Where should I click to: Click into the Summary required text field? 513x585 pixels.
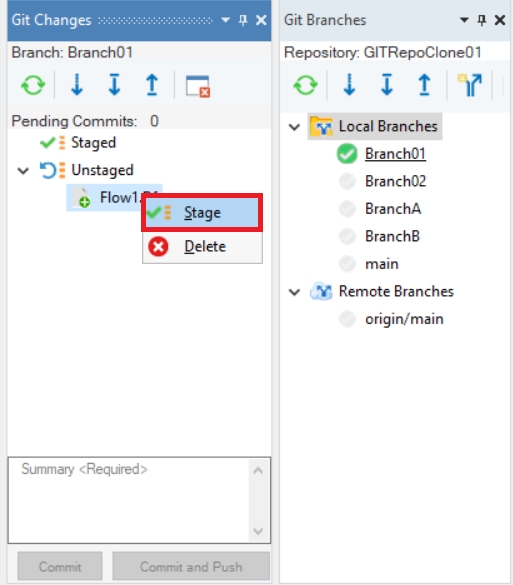(129, 500)
